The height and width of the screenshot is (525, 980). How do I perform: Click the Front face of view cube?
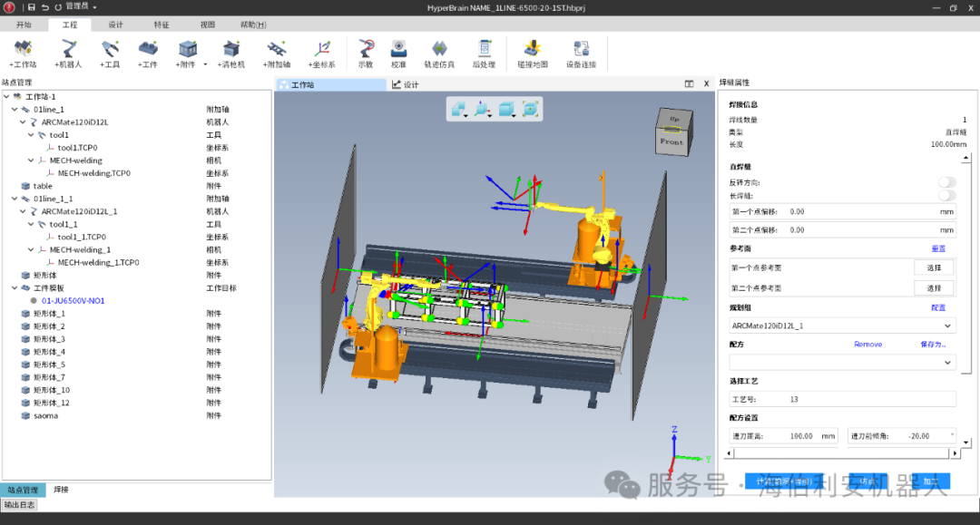pos(671,142)
